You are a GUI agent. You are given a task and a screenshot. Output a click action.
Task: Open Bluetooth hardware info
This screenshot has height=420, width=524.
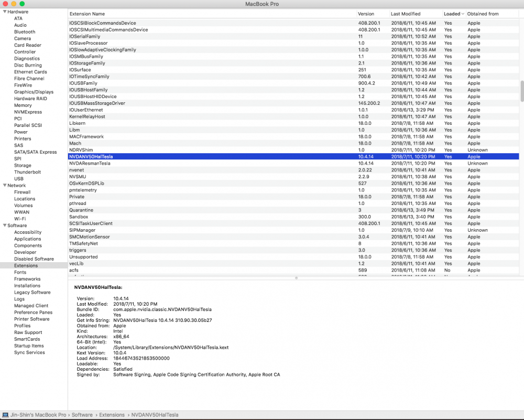click(x=25, y=32)
